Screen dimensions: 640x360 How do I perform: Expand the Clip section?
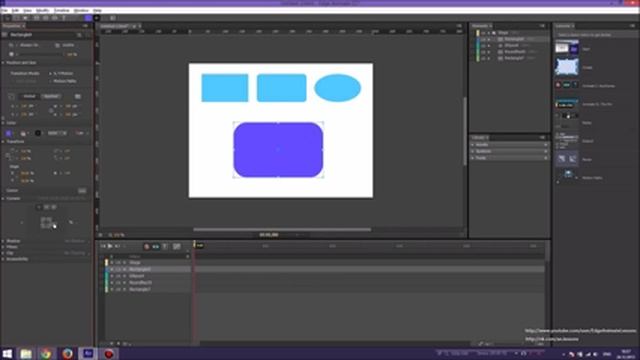tap(3, 253)
